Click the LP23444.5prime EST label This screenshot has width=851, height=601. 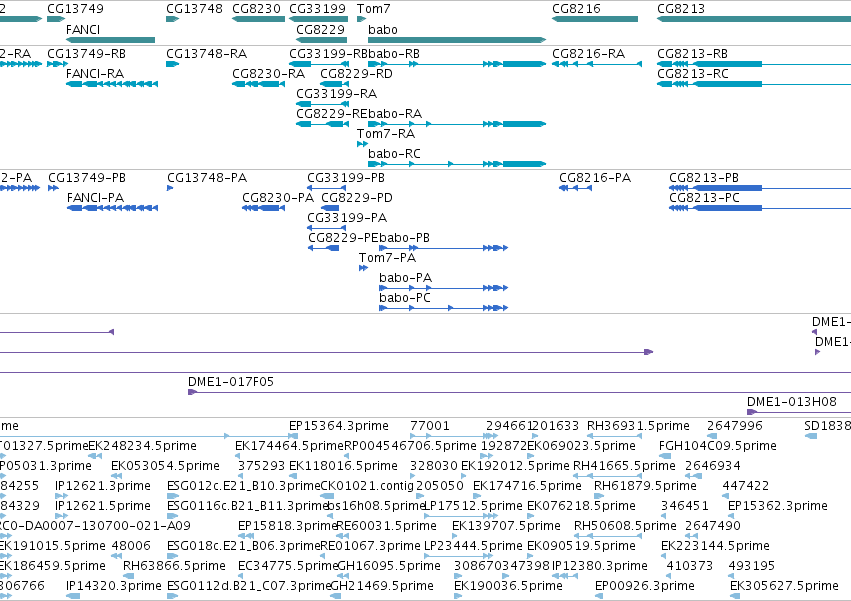point(473,546)
